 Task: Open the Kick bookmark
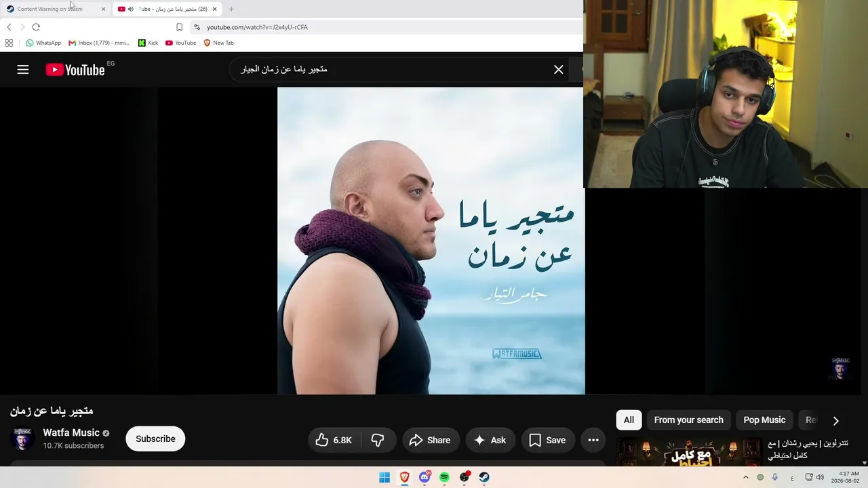[148, 43]
